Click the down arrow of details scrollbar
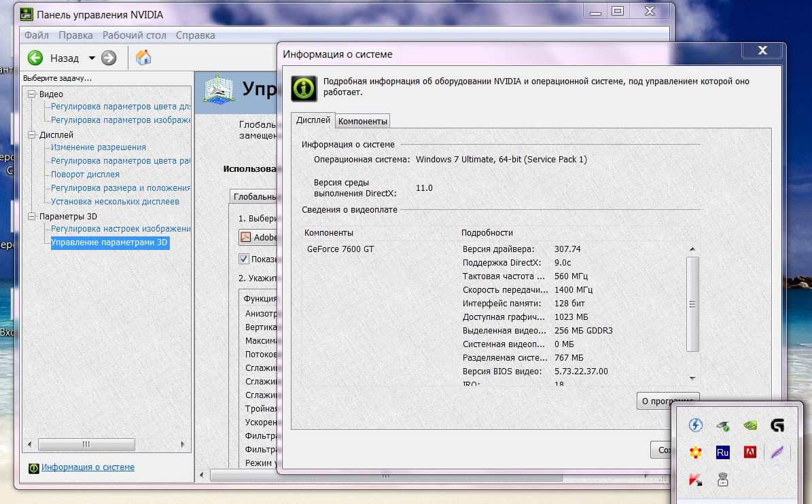Image resolution: width=812 pixels, height=504 pixels. coord(692,378)
